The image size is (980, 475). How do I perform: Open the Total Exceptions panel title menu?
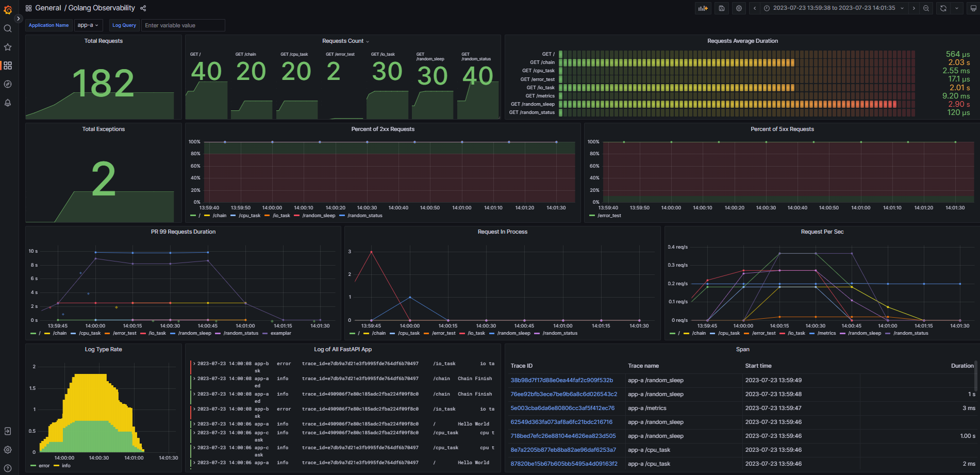(104, 129)
